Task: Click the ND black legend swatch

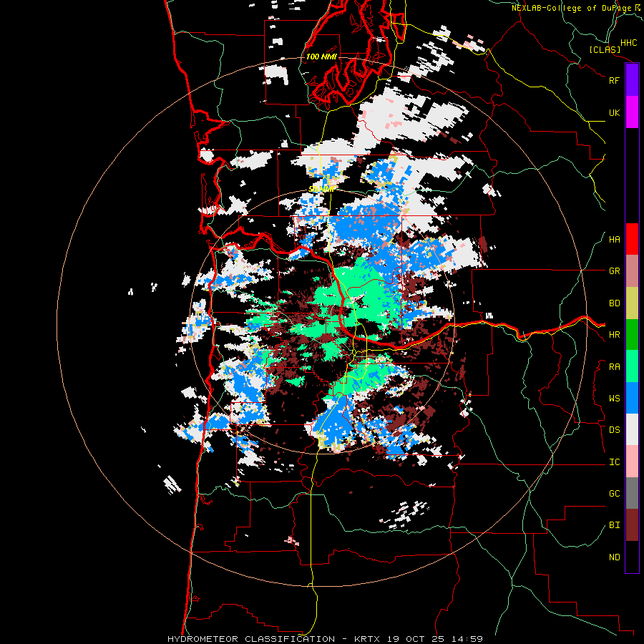Action: click(632, 557)
